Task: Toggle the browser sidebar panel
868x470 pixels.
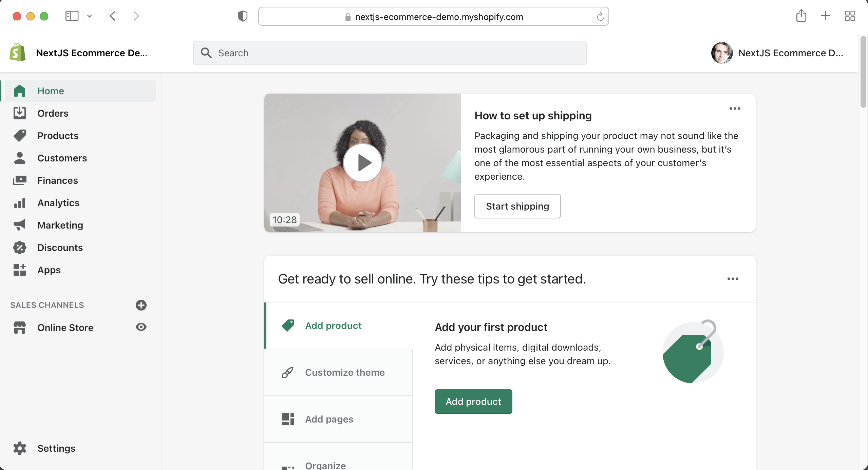Action: (72, 16)
